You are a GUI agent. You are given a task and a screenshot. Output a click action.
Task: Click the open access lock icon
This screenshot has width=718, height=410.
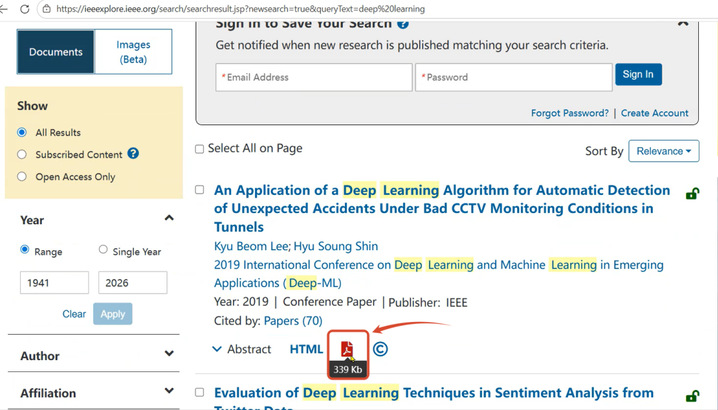click(692, 194)
